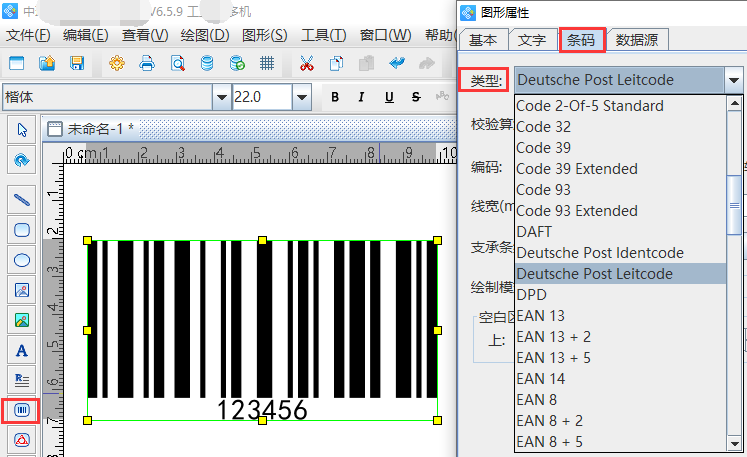Screen dimensions: 747x457
Task: Select the pointer selection tool
Action: click(x=22, y=130)
